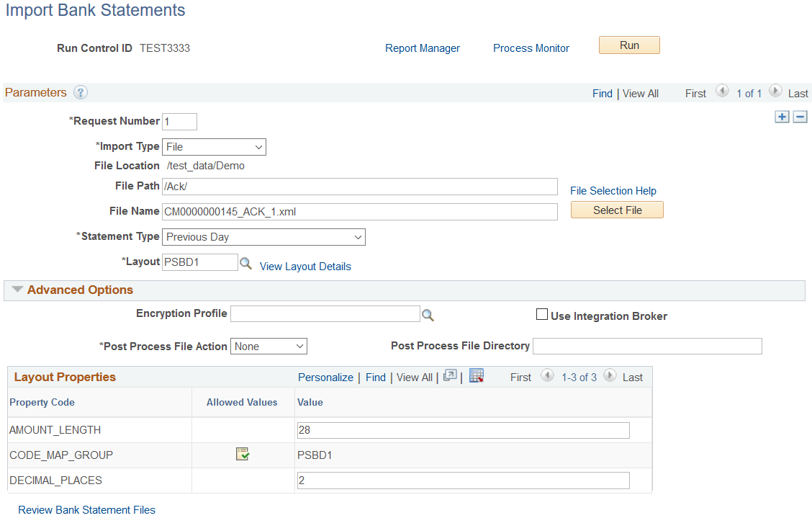Click the Select File button
Viewport: 812px width, 518px height.
point(616,209)
